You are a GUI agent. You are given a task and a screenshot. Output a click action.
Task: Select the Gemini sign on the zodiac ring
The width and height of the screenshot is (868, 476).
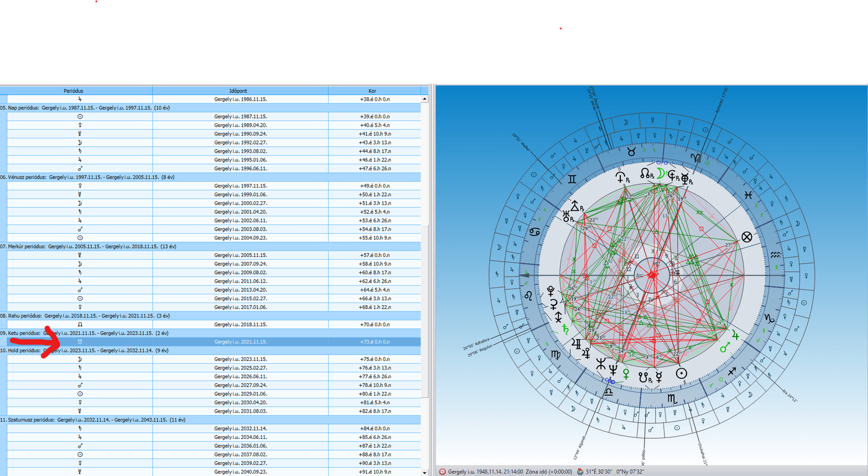point(572,179)
